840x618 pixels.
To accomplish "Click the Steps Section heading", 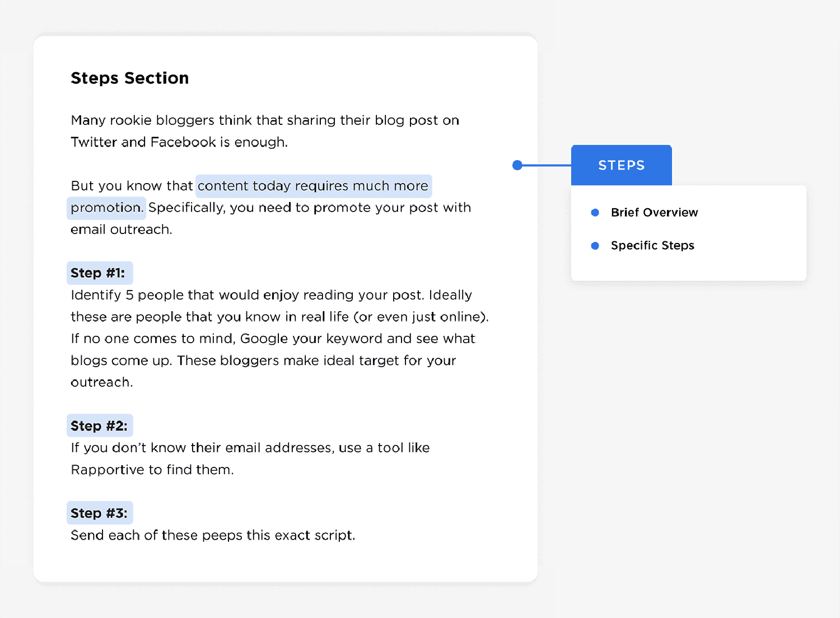I will click(x=130, y=78).
